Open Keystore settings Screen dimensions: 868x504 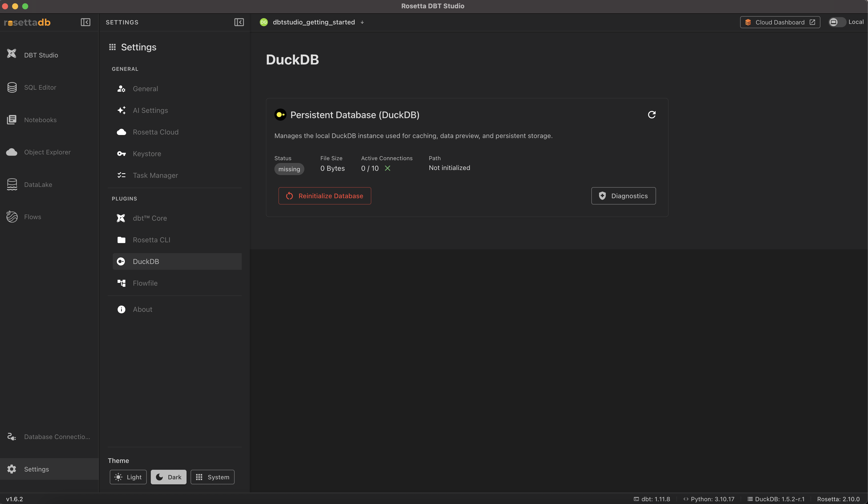pos(177,154)
